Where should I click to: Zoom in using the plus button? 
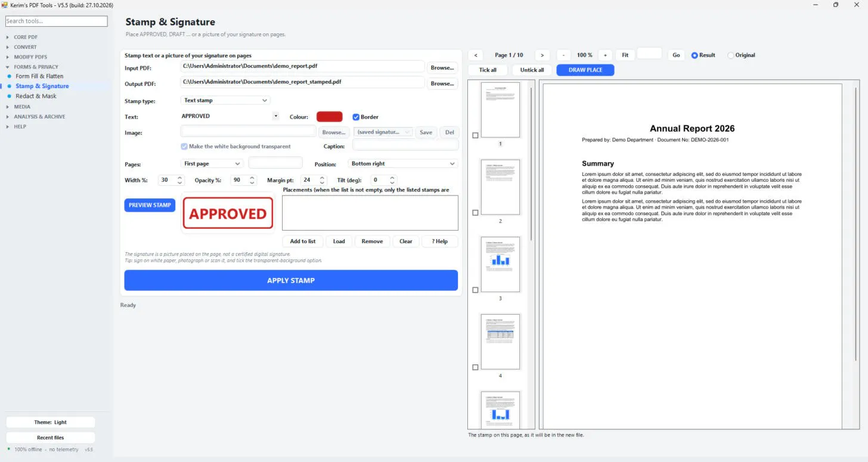(x=605, y=55)
